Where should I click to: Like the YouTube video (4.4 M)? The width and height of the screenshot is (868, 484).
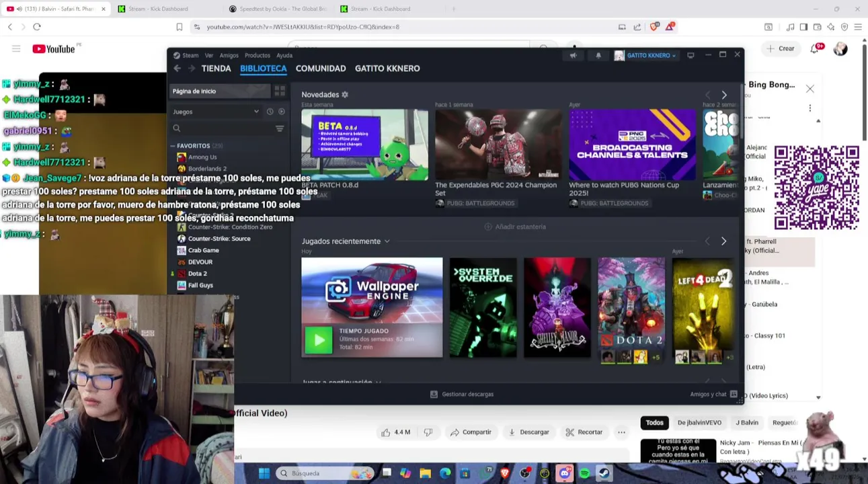[x=395, y=432]
